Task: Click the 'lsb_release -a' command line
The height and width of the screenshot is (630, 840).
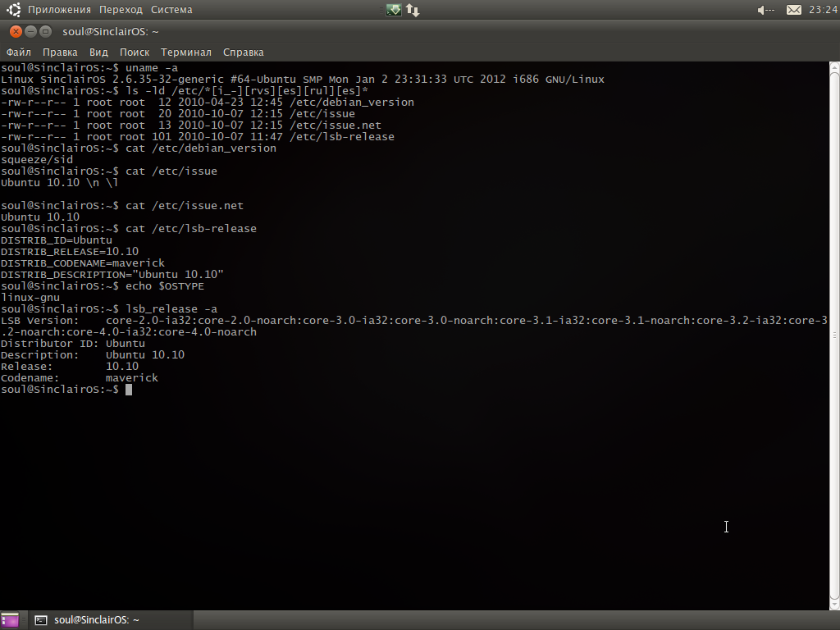Action: coord(109,309)
